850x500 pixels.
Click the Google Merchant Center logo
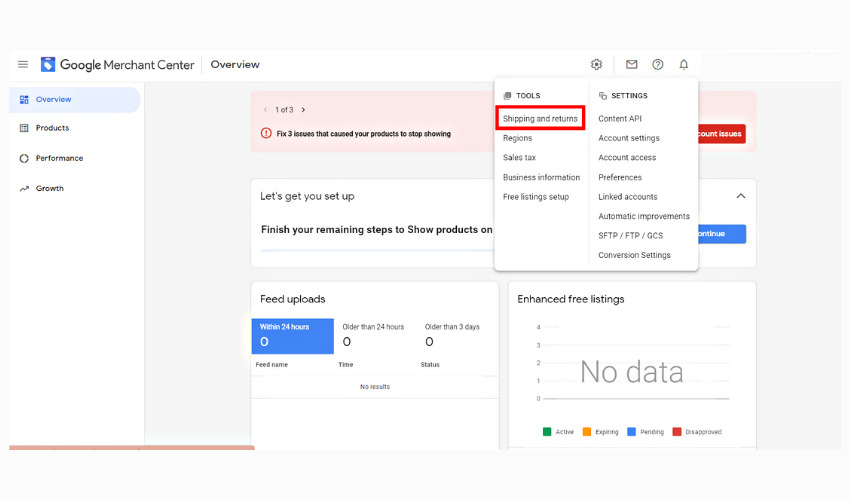[117, 65]
